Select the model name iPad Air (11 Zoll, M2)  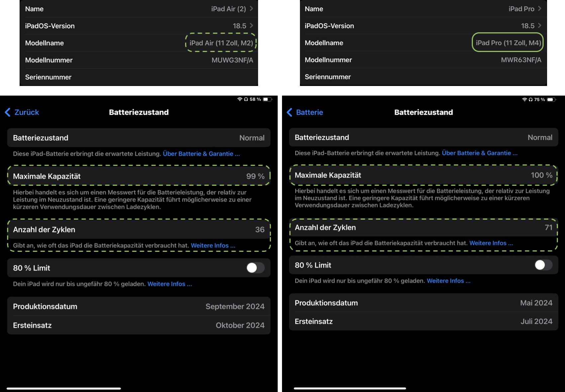click(x=221, y=43)
